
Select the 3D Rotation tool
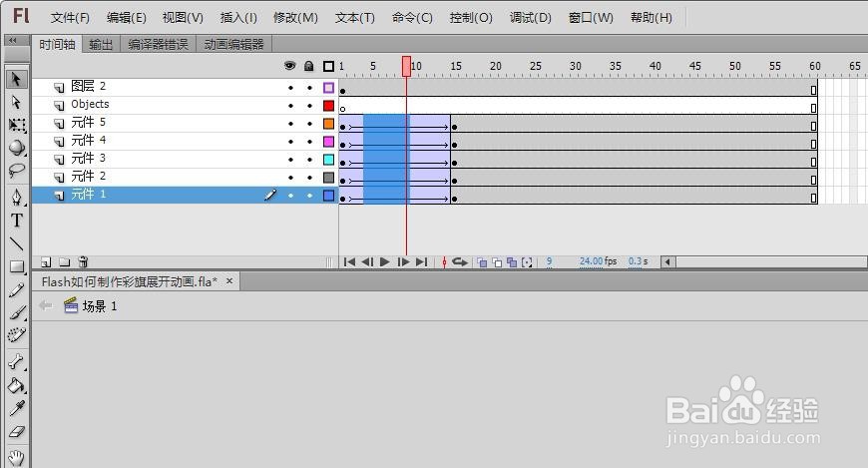point(17,148)
